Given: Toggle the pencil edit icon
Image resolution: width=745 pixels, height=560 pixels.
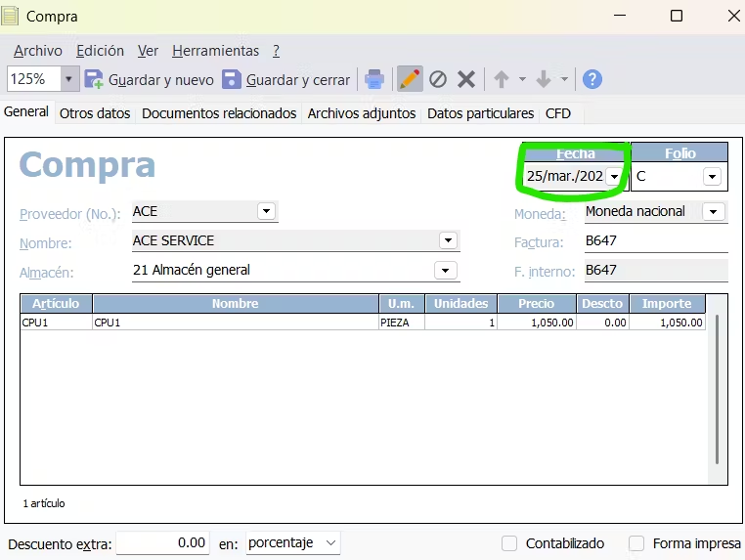Looking at the screenshot, I should 411,79.
